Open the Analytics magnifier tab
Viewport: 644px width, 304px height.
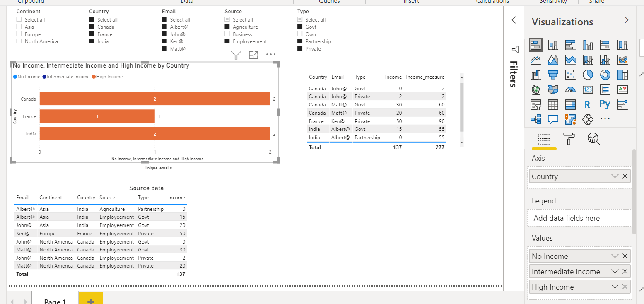(x=594, y=139)
